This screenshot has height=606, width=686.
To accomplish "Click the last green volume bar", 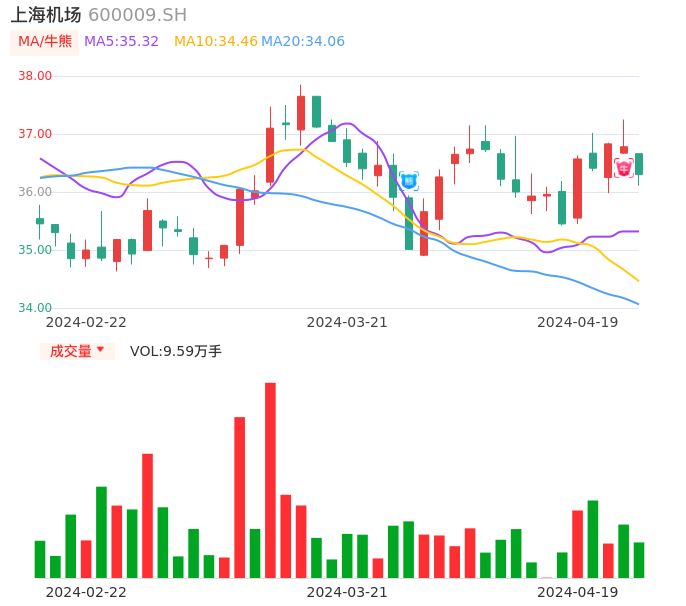I will point(639,560).
